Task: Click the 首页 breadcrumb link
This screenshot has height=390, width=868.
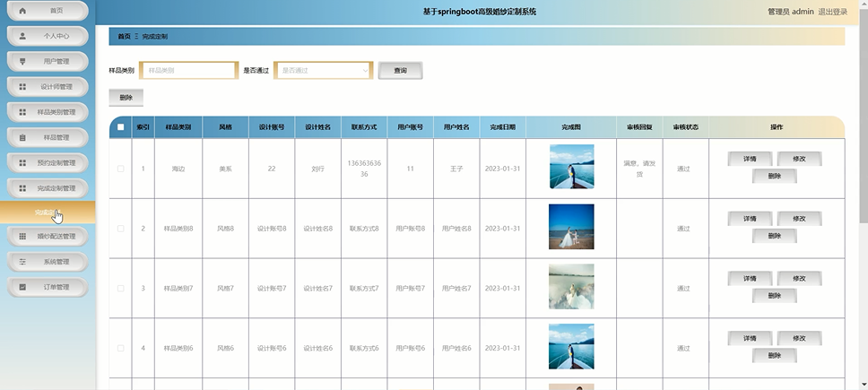Action: coord(124,37)
